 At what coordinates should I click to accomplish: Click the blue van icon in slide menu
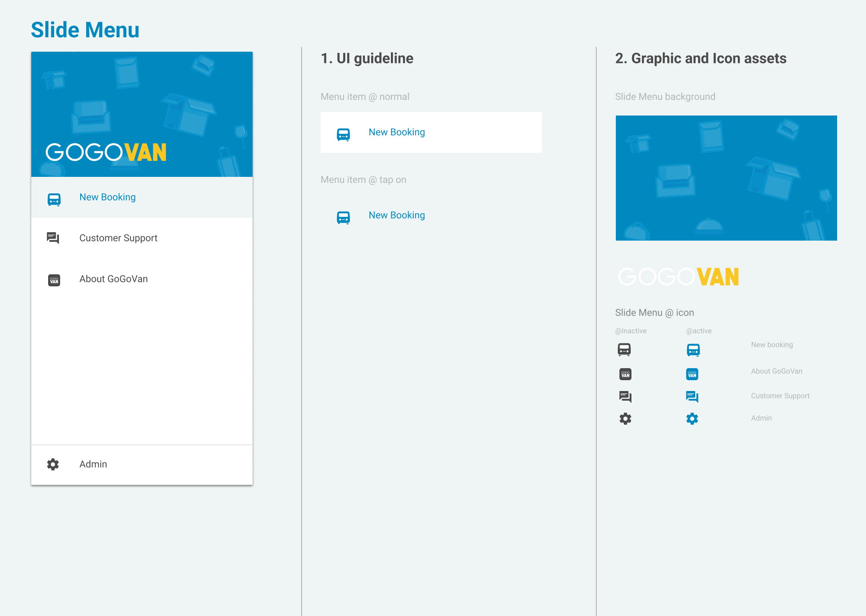(x=54, y=199)
